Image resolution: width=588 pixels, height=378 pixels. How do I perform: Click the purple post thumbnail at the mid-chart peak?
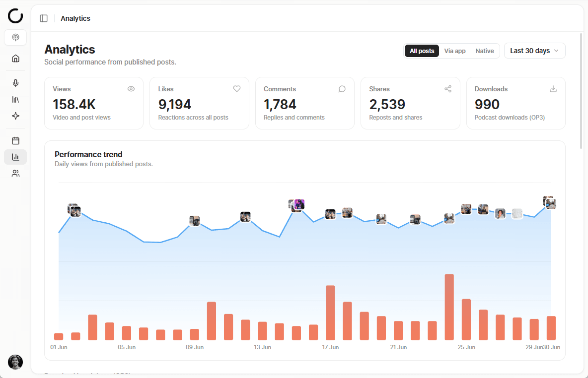[x=299, y=204]
